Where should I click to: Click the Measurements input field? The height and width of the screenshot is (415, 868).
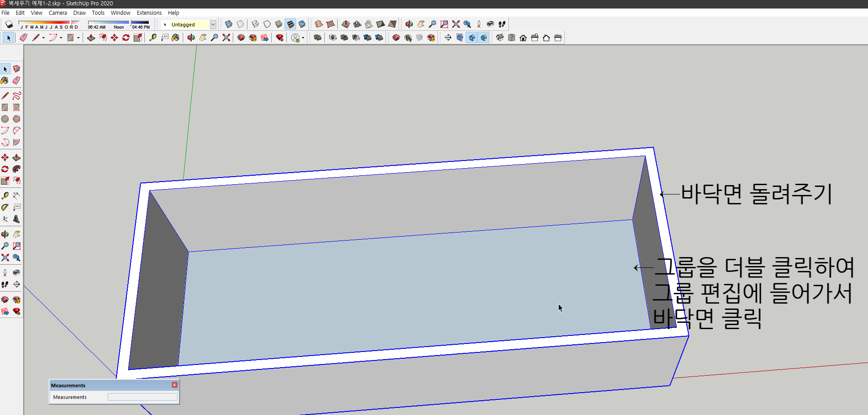pos(143,397)
